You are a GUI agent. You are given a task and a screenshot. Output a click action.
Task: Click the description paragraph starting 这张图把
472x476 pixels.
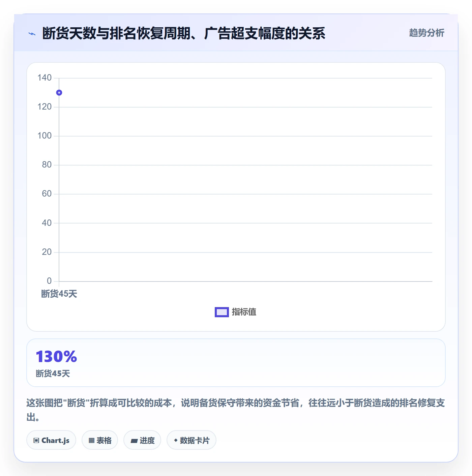[x=236, y=410]
